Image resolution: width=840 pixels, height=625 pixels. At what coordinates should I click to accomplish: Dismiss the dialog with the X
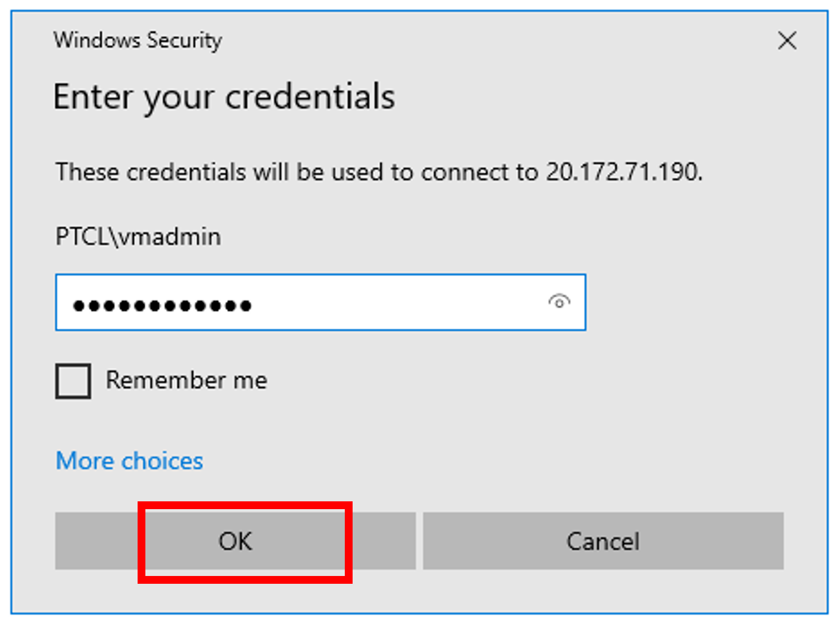pos(787,40)
